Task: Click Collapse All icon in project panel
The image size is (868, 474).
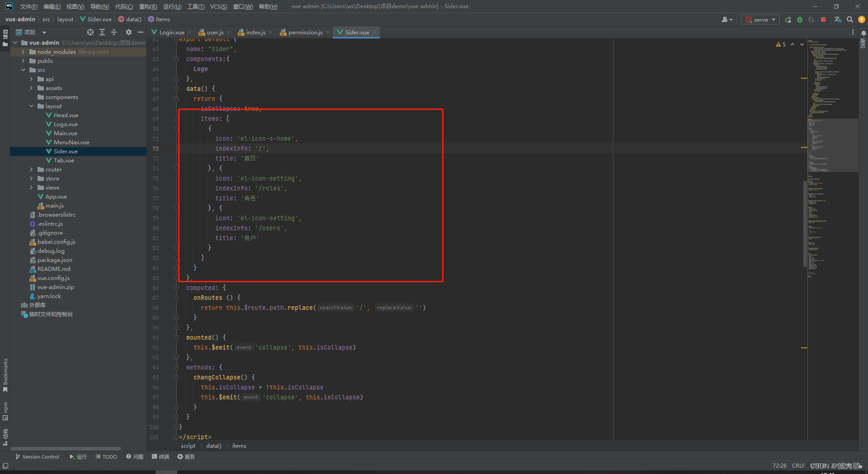Action: coord(114,32)
